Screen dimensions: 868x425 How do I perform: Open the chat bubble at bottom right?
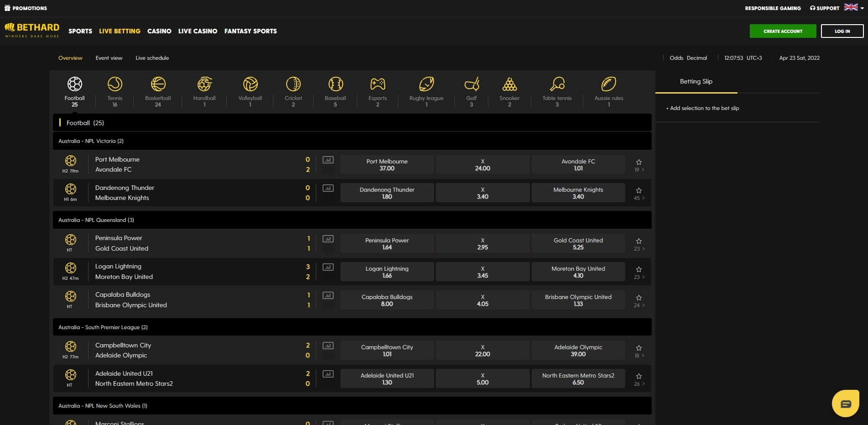[845, 404]
